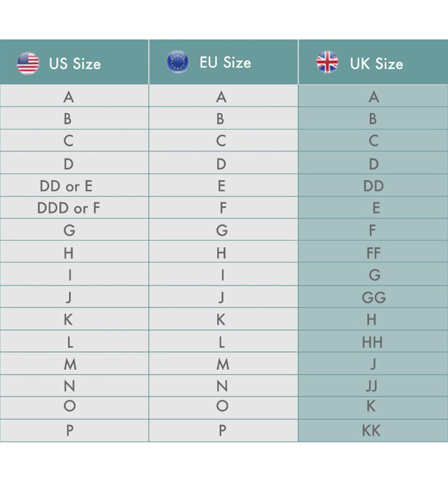Click the HH cell in UK column
The image size is (448, 485).
(372, 342)
